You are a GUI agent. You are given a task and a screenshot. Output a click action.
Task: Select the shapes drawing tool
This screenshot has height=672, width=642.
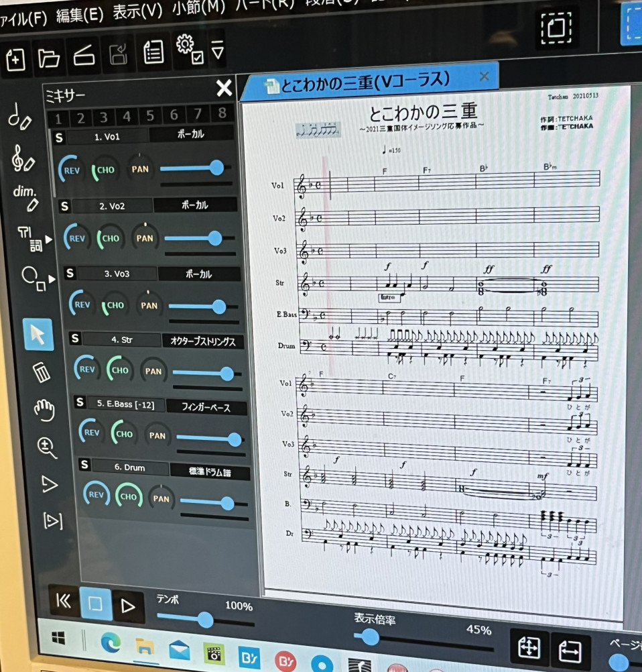(x=34, y=278)
